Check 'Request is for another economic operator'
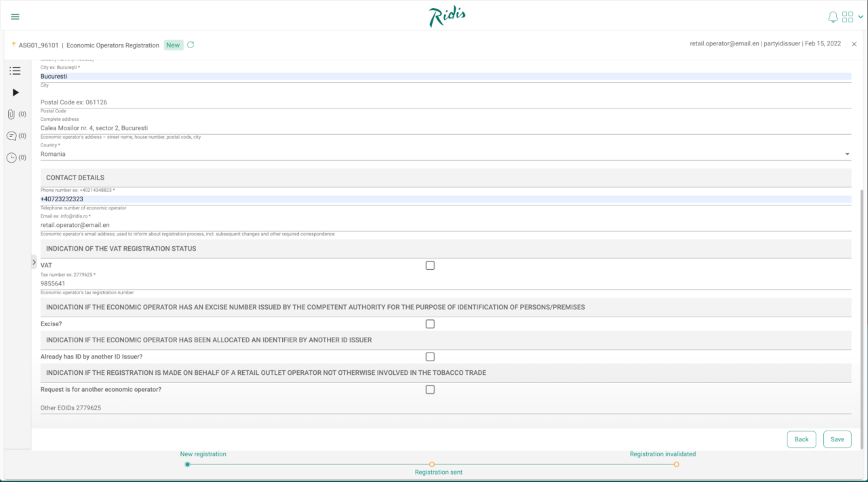The image size is (868, 482). 430,389
